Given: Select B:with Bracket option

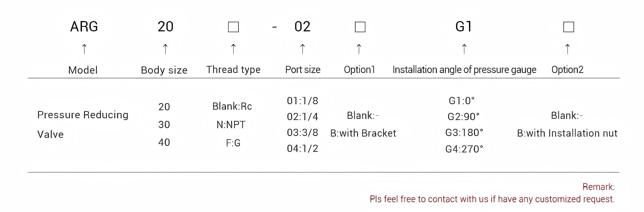Looking at the screenshot, I should pyautogui.click(x=363, y=133).
